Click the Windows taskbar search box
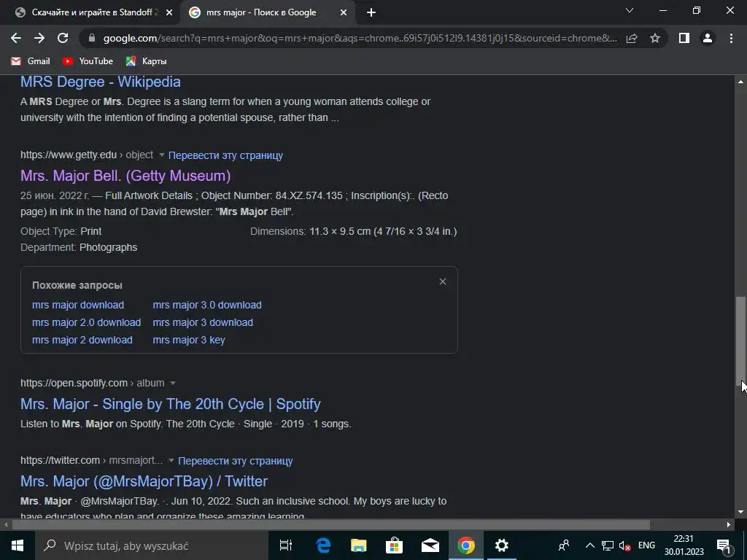Screen dimensions: 747x560 click(152, 545)
